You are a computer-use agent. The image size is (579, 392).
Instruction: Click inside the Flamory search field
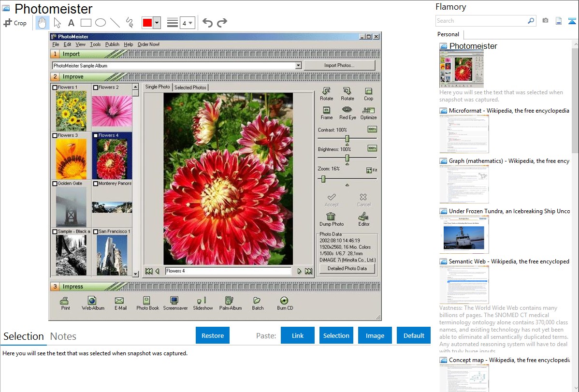[x=481, y=21]
